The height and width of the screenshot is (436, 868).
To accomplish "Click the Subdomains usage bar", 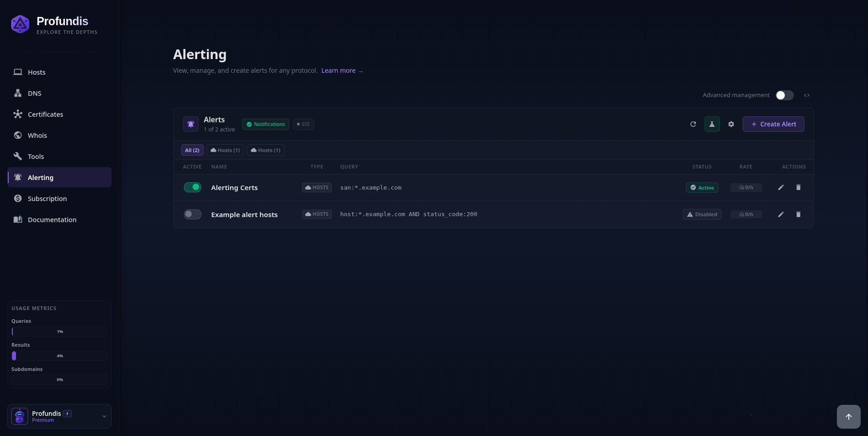I will click(59, 380).
